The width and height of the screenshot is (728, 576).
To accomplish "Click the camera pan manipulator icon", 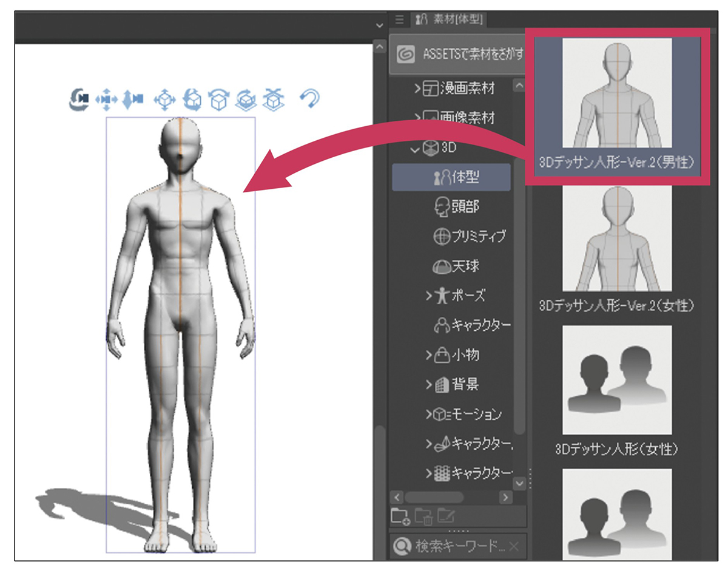I will (x=106, y=98).
